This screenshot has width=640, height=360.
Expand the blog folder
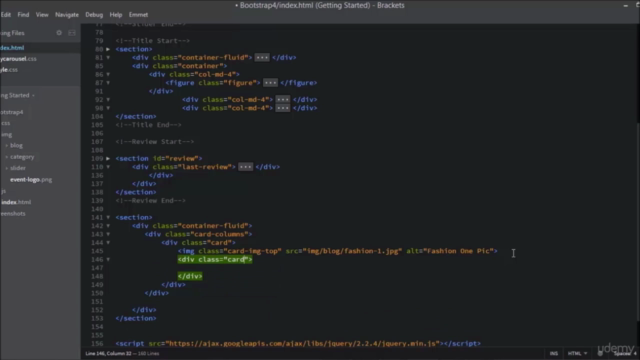pyautogui.click(x=16, y=146)
